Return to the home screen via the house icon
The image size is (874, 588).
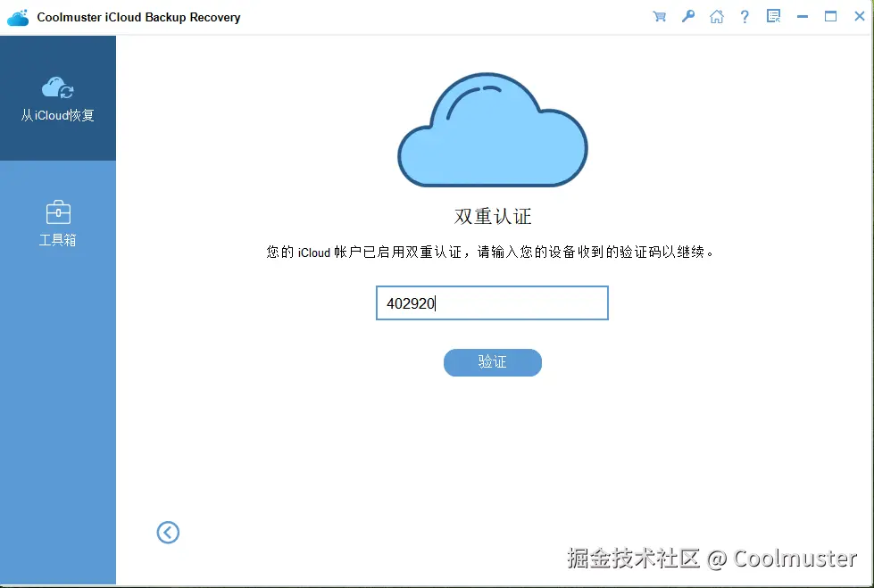716,15
